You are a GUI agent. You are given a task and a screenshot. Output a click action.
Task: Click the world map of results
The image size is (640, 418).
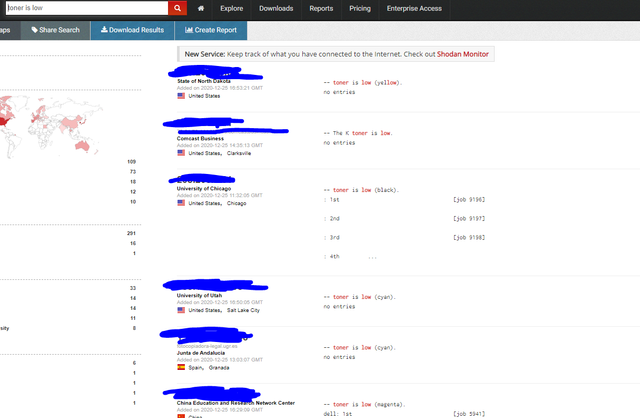pos(51,126)
